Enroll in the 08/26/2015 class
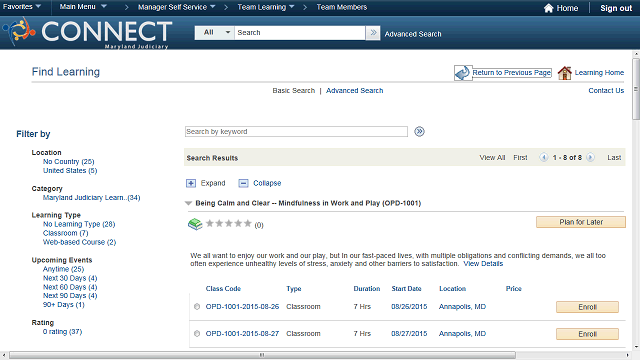Screen dimensions: 640x360 click(587, 307)
